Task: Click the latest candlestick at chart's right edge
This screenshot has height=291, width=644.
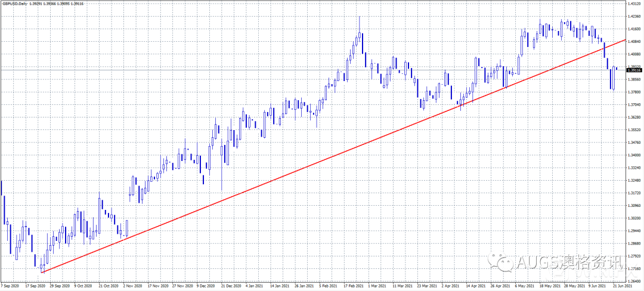Action: click(617, 69)
